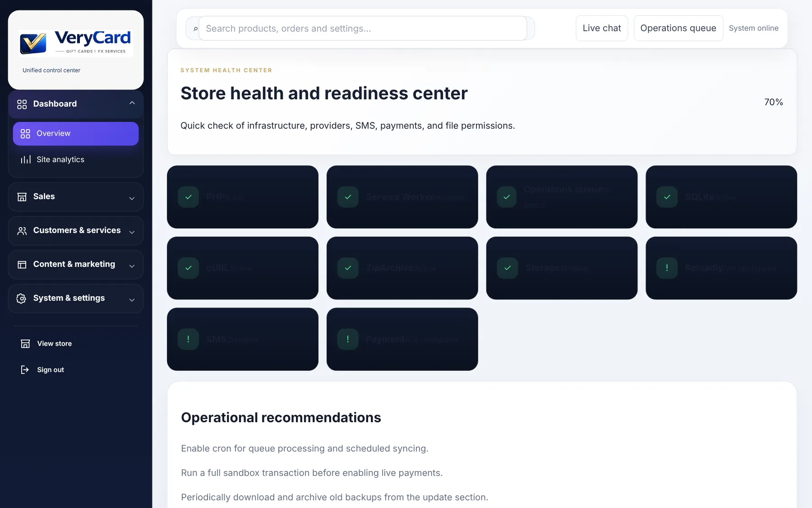
Task: Click the Content & marketing layout icon
Action: [x=22, y=265]
